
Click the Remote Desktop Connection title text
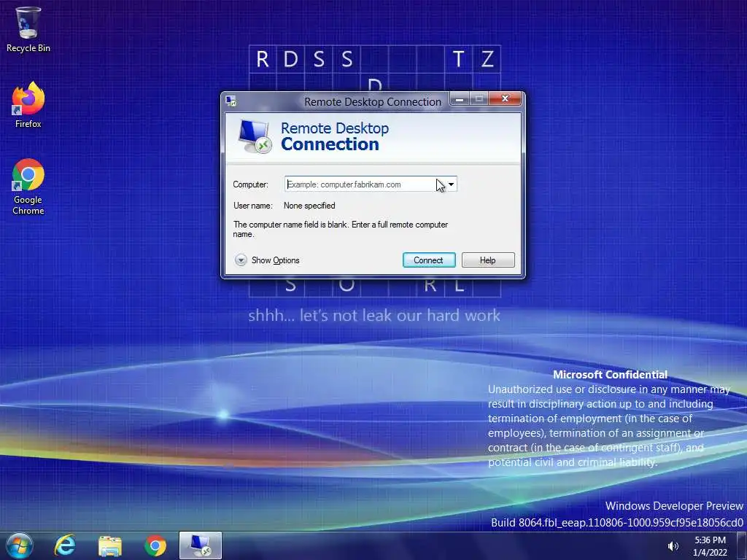click(x=373, y=102)
